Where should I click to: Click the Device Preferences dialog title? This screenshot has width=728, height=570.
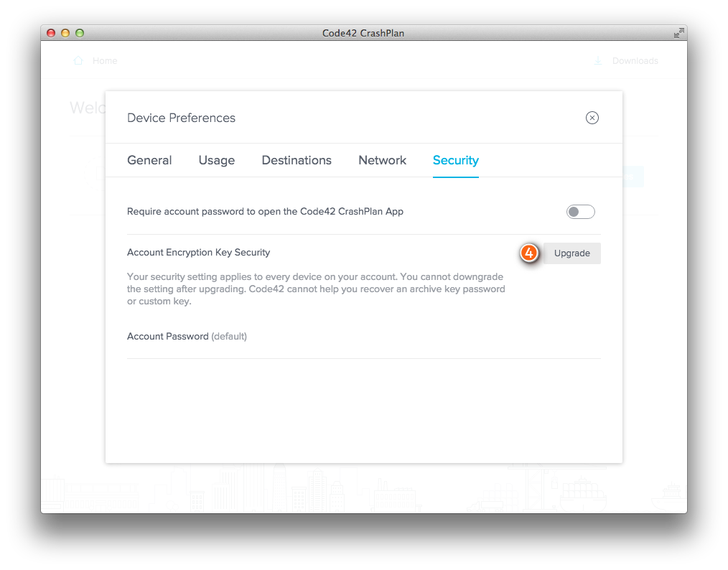point(181,118)
